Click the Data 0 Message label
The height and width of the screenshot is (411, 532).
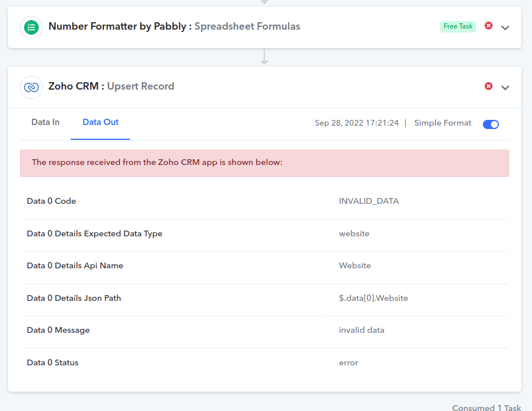(x=58, y=330)
